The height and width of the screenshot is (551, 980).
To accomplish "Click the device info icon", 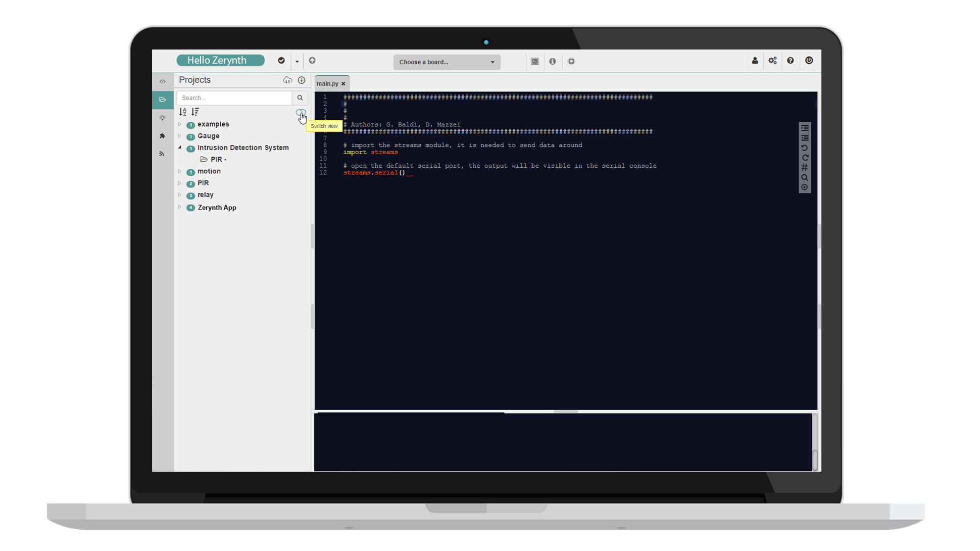I will click(553, 62).
